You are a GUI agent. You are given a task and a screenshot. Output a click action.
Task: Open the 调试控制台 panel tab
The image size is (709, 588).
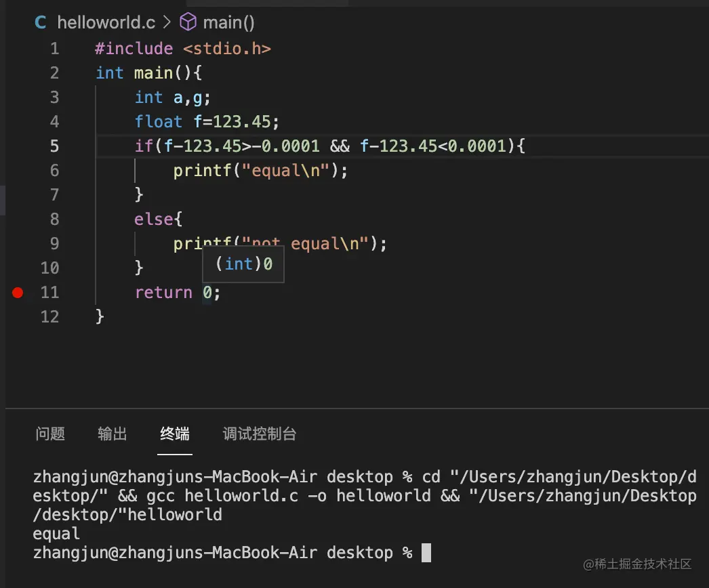click(260, 434)
